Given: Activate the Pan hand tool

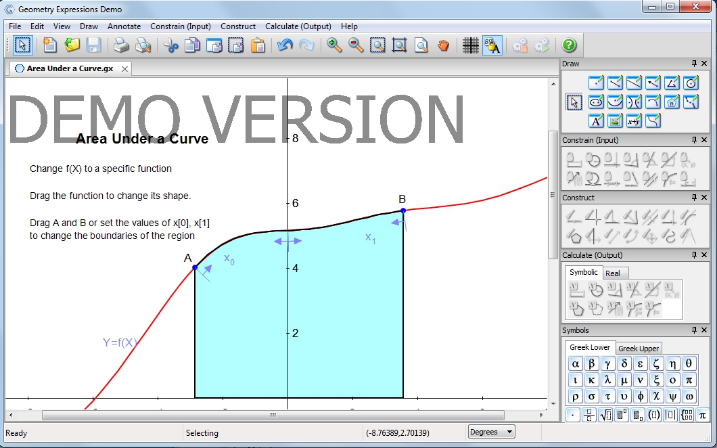Looking at the screenshot, I should click(443, 45).
